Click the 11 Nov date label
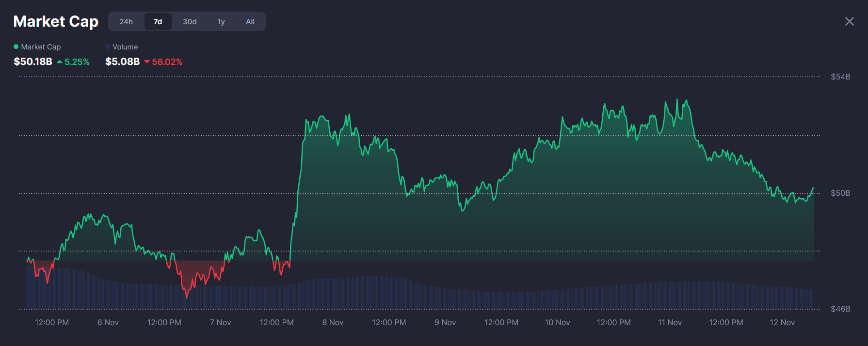 pos(670,322)
